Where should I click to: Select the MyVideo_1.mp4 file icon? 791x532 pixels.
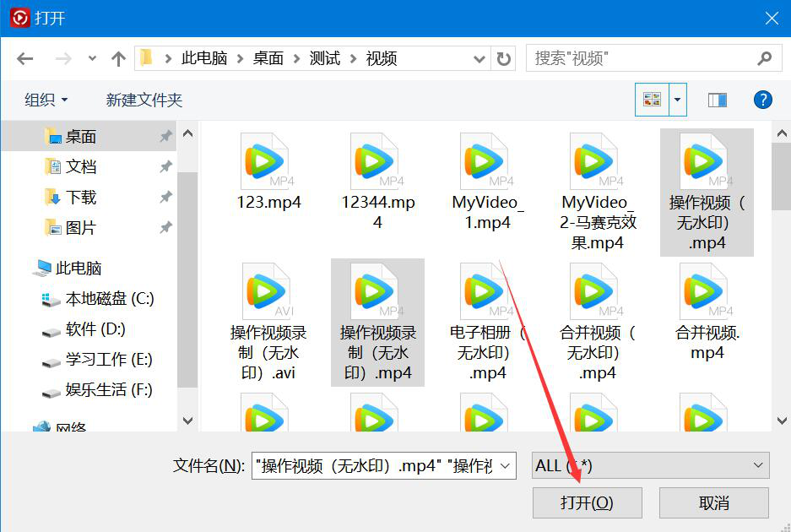485,161
